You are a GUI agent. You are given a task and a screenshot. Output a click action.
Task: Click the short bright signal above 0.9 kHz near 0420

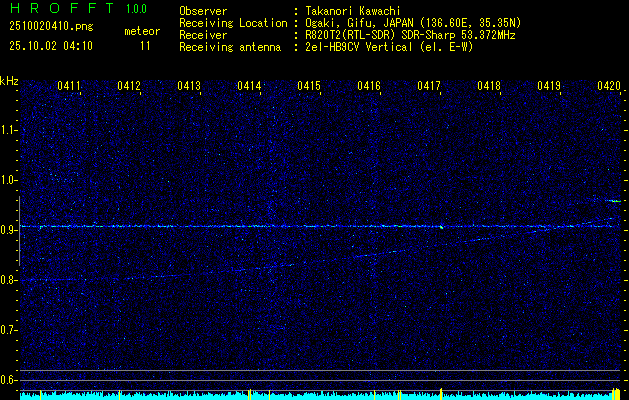pyautogui.click(x=613, y=201)
